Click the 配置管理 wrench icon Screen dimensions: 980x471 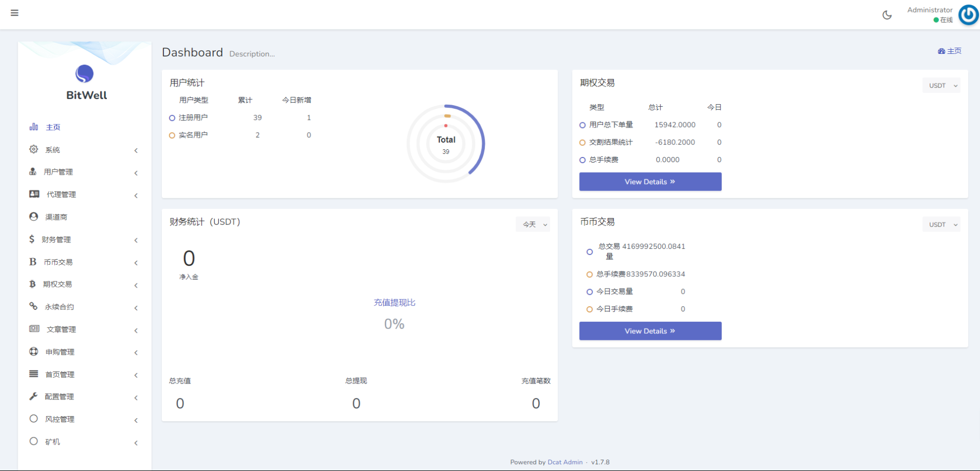pos(33,396)
